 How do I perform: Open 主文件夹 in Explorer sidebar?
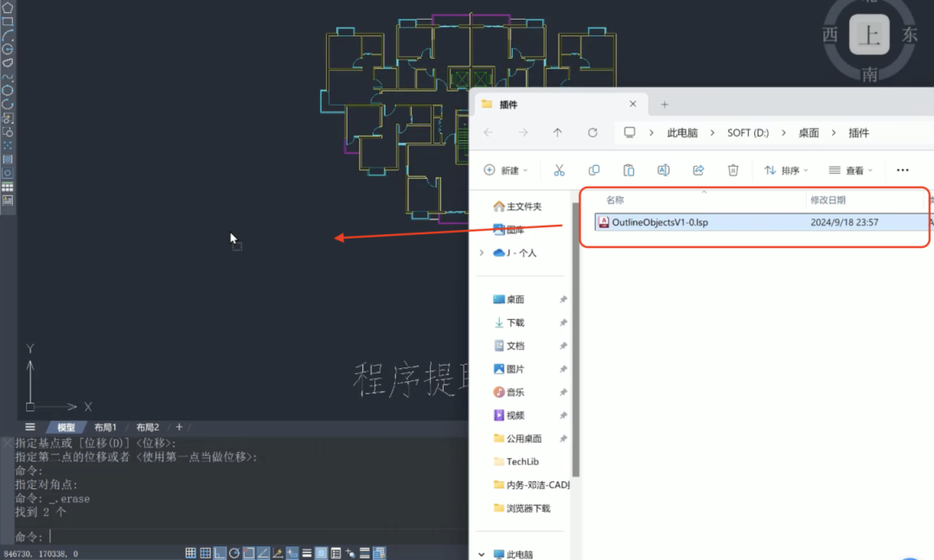(x=517, y=207)
